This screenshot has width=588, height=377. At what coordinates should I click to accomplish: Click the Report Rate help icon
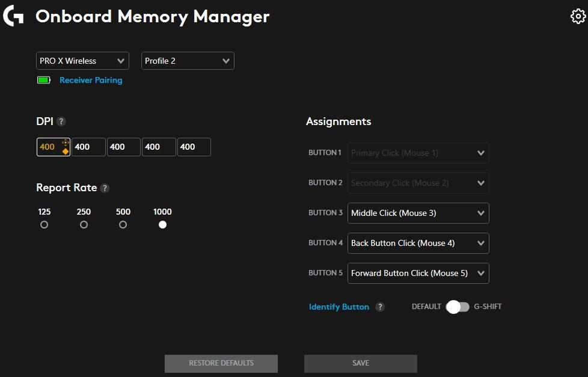[105, 188]
